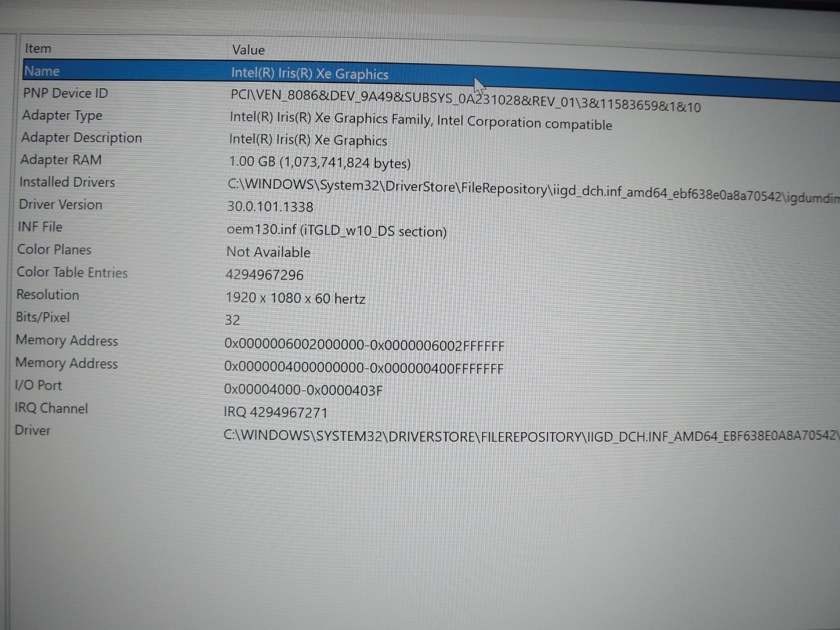The height and width of the screenshot is (630, 840).
Task: Click the Bits/Pixel value 32
Action: [x=232, y=320]
